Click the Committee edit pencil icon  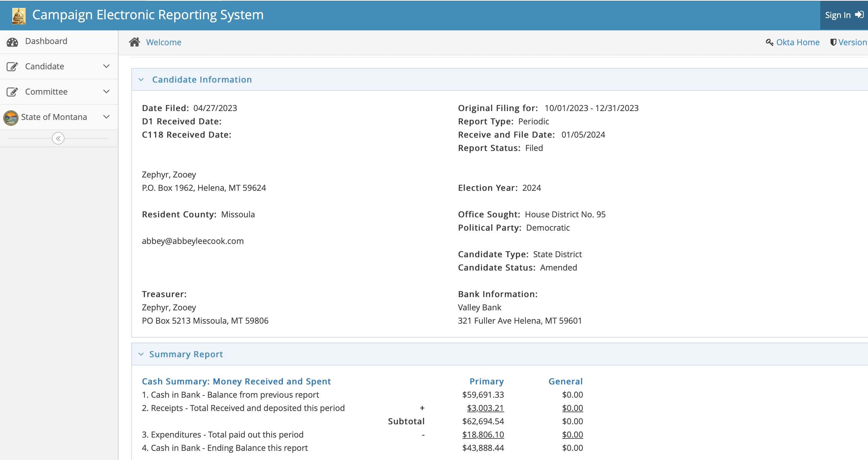tap(12, 92)
